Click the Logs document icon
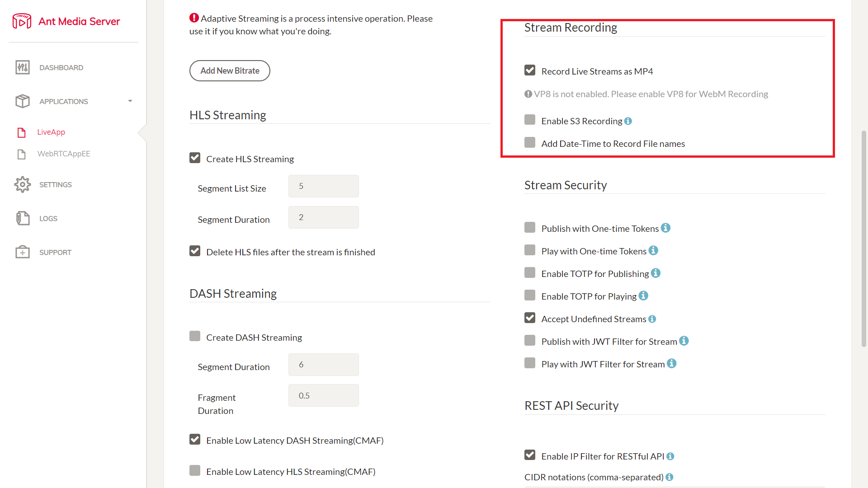 click(x=22, y=218)
